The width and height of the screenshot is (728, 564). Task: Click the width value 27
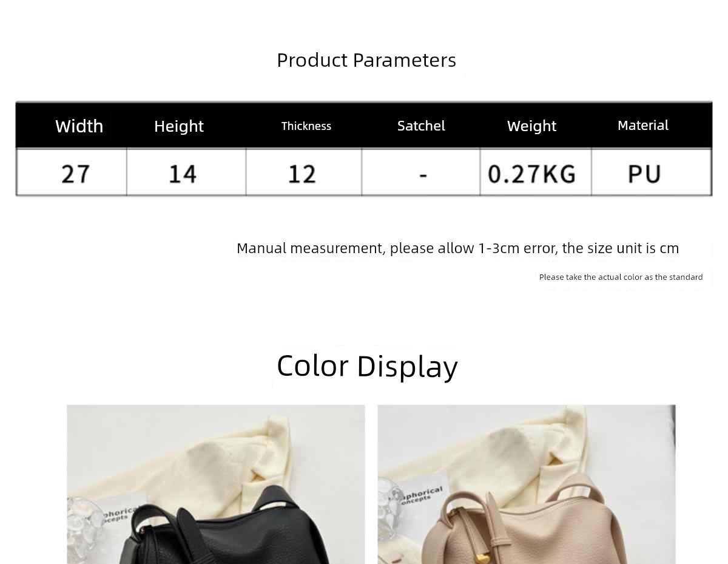(x=76, y=174)
